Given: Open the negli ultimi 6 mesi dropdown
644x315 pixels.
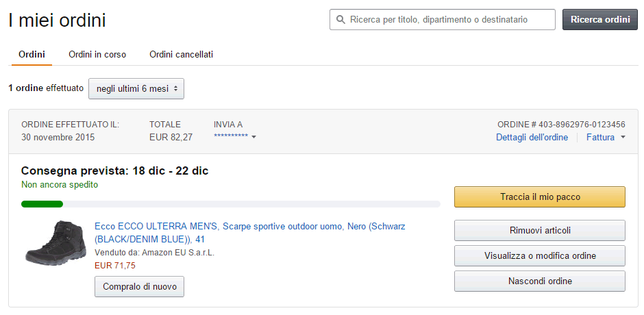Looking at the screenshot, I should tap(136, 88).
